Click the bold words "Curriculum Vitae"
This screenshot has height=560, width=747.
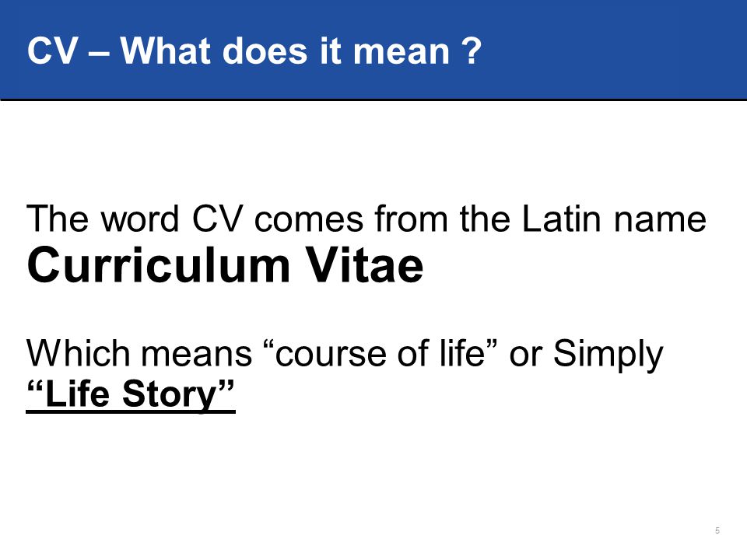(226, 264)
